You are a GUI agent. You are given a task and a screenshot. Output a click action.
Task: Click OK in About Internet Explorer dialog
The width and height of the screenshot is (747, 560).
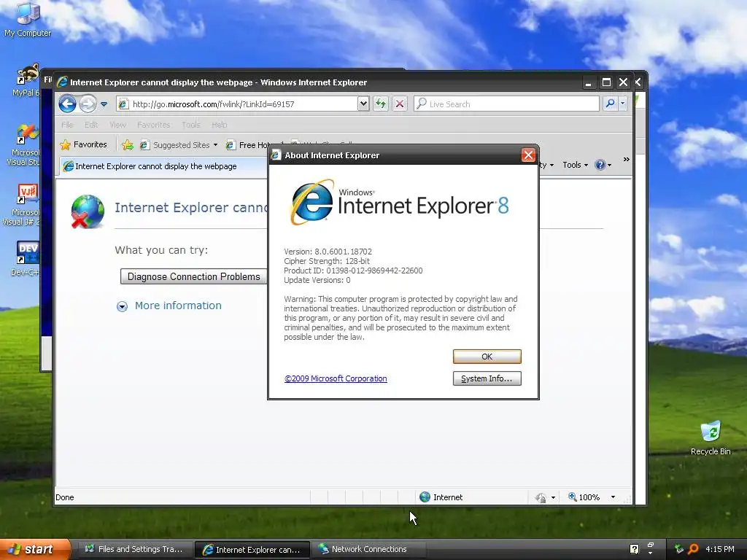(x=487, y=357)
